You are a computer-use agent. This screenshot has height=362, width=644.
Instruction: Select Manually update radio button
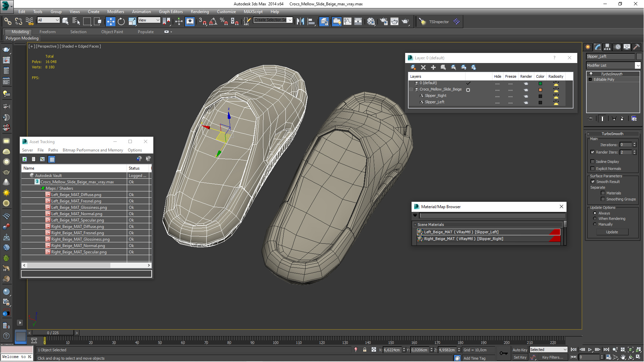(595, 224)
